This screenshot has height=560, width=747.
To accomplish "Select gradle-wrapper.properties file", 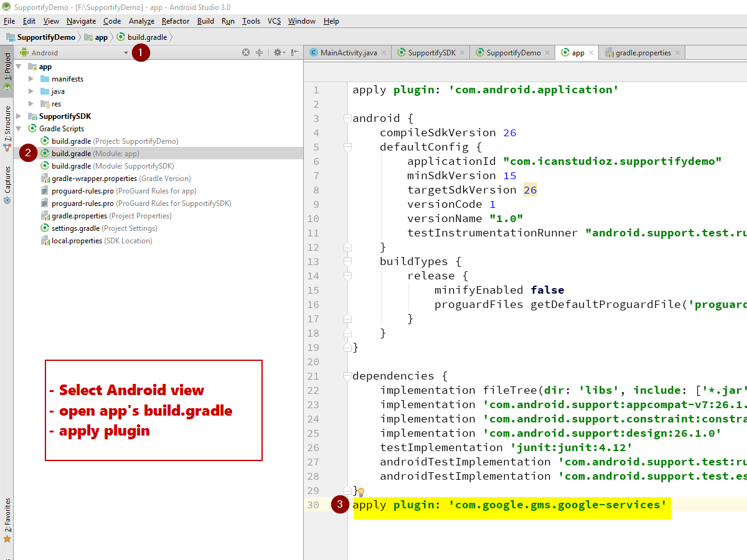I will (116, 179).
